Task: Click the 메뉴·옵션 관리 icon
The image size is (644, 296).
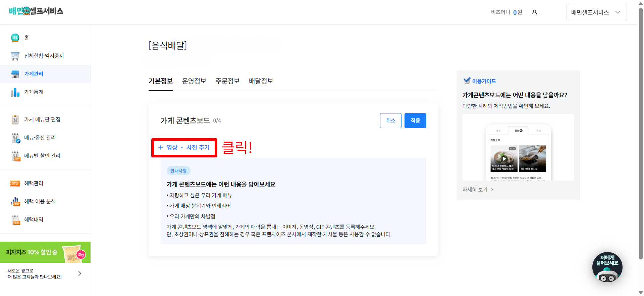Action: pyautogui.click(x=16, y=138)
